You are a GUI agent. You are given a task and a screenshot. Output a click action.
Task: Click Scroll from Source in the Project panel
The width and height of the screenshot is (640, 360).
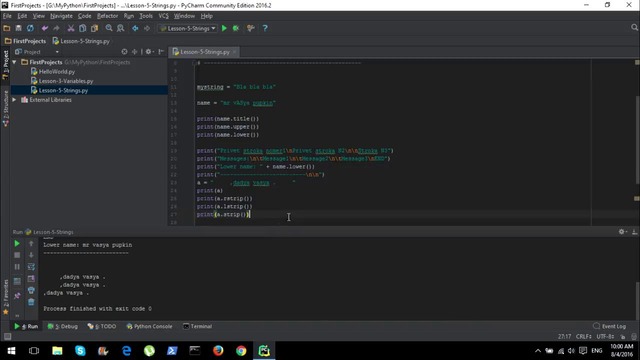click(124, 52)
